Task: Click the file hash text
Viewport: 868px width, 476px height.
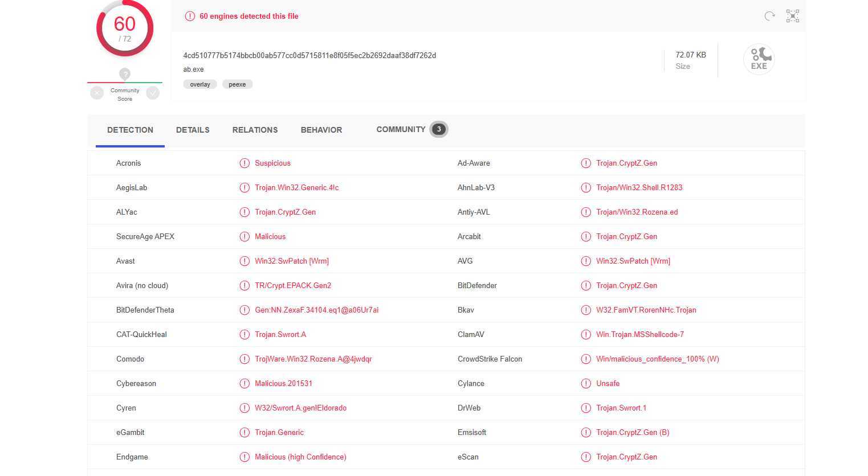Action: [x=309, y=55]
